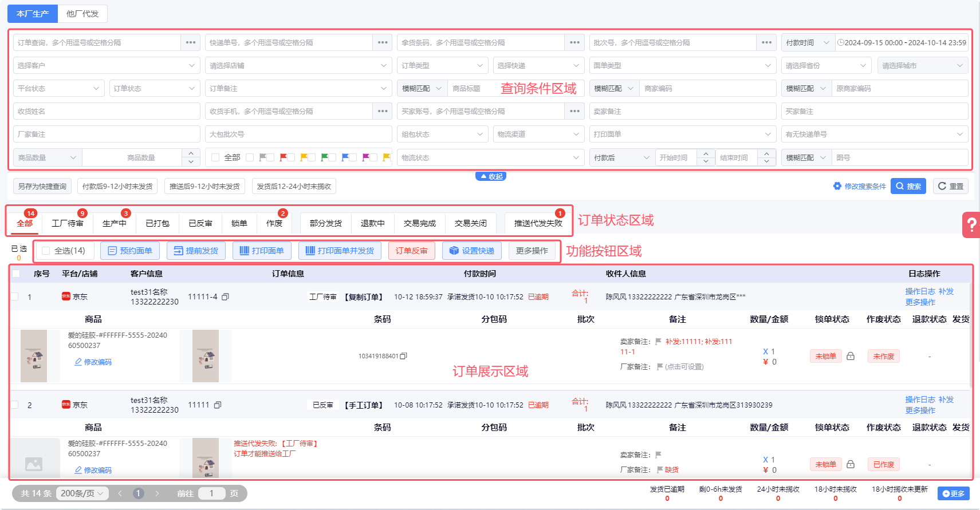The width and height of the screenshot is (980, 510).
Task: Click the blue 搜索 button
Action: click(908, 186)
